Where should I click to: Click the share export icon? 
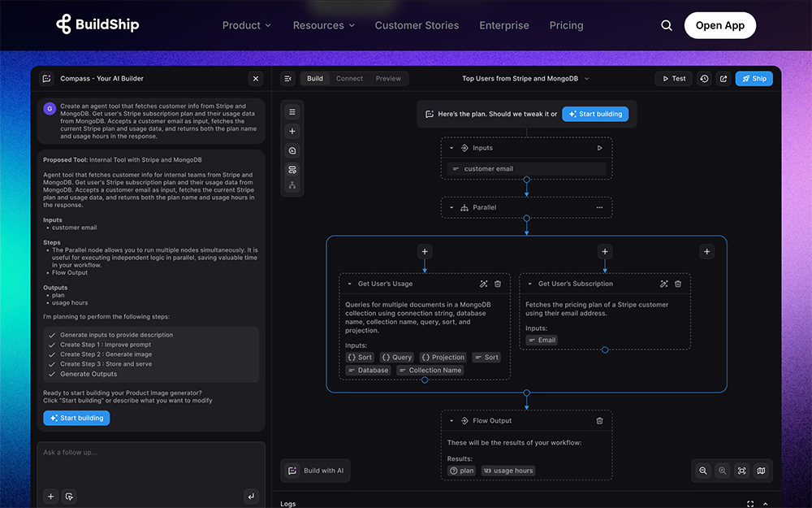tap(723, 79)
